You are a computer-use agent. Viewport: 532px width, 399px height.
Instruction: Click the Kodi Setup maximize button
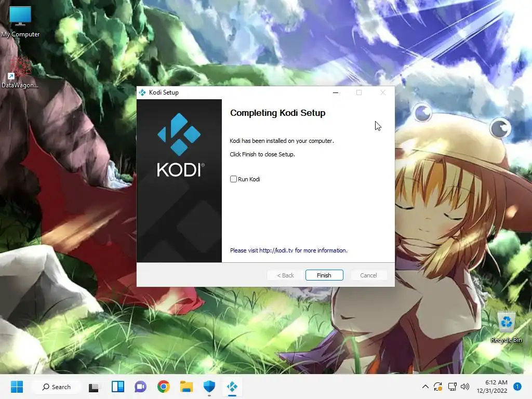[359, 92]
